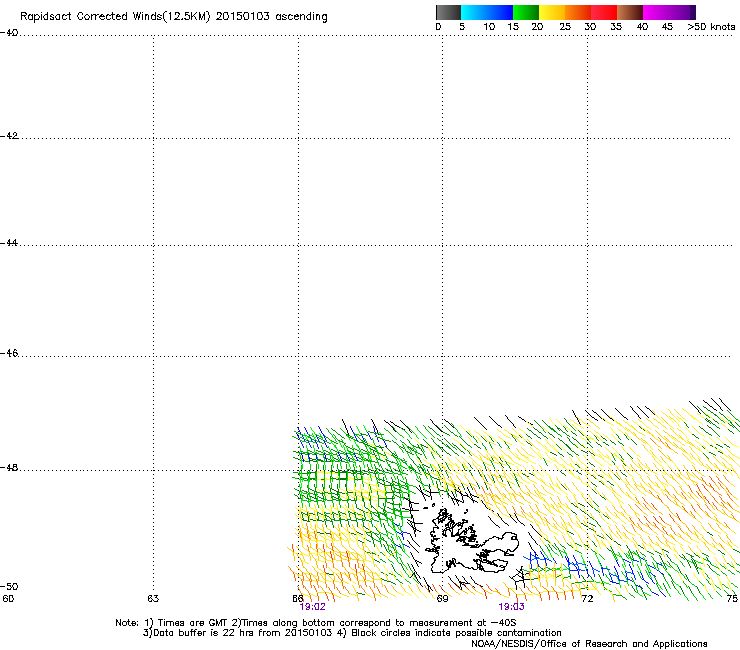Click longitude label 69

(442, 599)
